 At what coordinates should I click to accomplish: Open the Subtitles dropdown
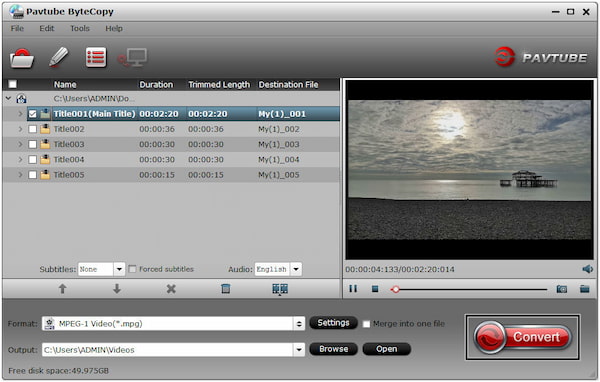(x=119, y=269)
